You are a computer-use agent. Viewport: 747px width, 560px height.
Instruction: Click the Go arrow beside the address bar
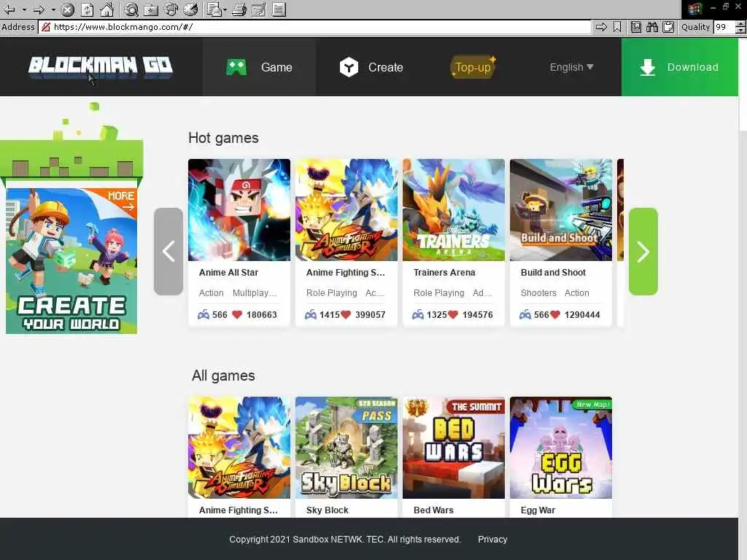[601, 27]
